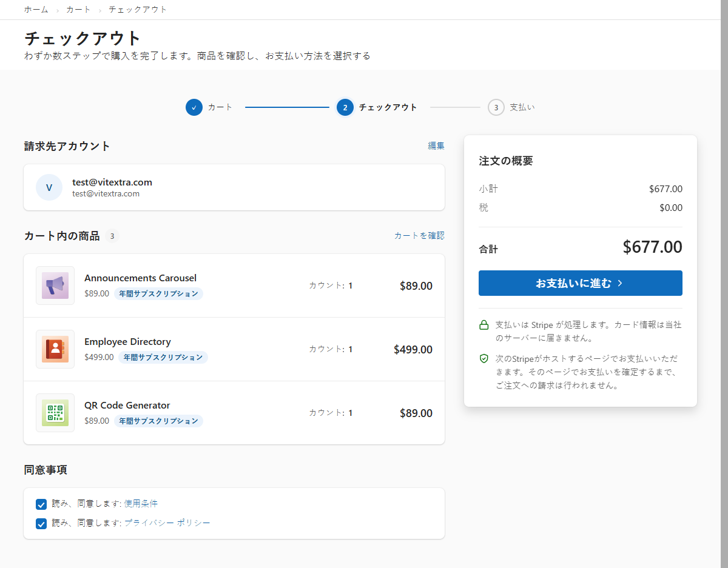Click the Announcements Carousel product name
The width and height of the screenshot is (728, 568).
[141, 278]
